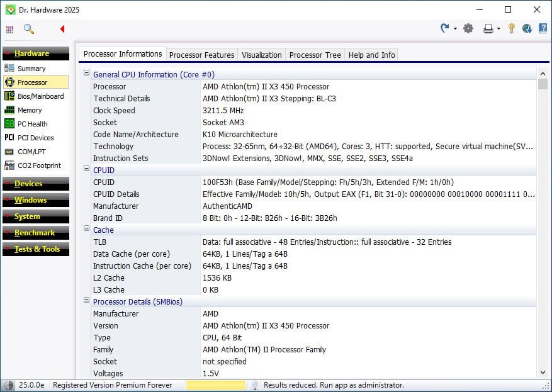
Task: Select the Processor entry in the Hardware sidebar
Action: click(x=36, y=82)
